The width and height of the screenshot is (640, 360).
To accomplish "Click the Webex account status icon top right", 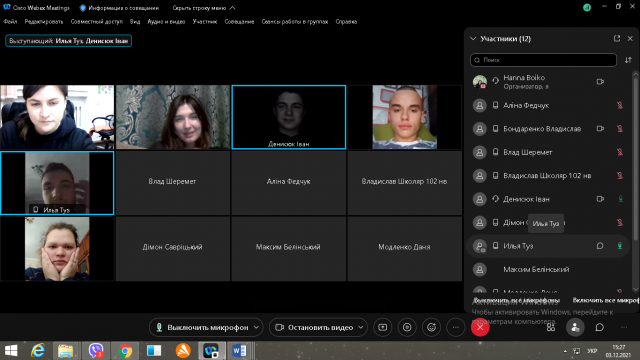I will 587,7.
